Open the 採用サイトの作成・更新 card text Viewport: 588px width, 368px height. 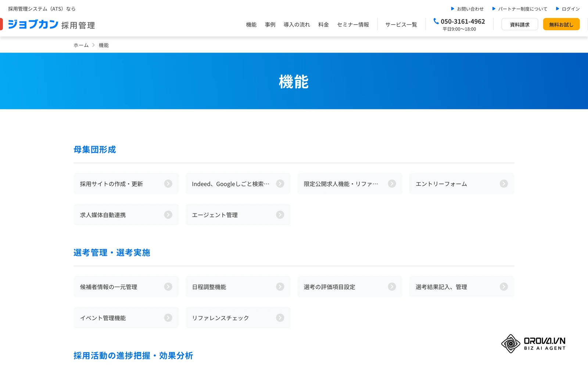pyautogui.click(x=111, y=184)
